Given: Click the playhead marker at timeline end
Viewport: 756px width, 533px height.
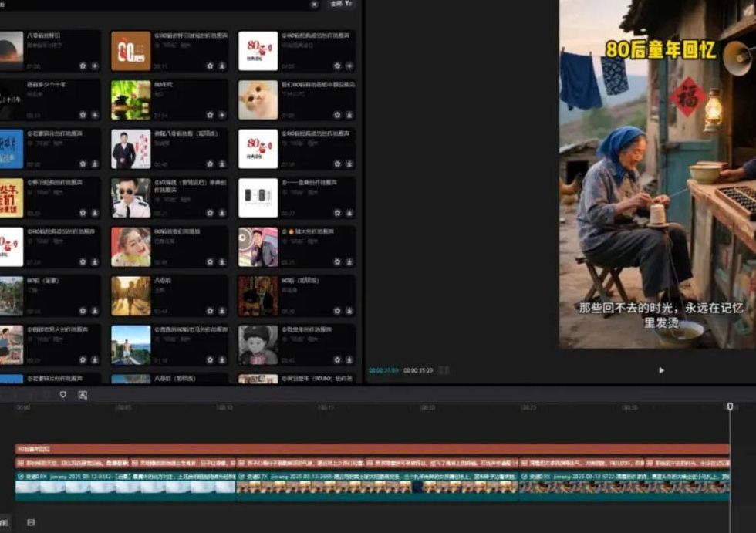Looking at the screenshot, I should pos(730,406).
